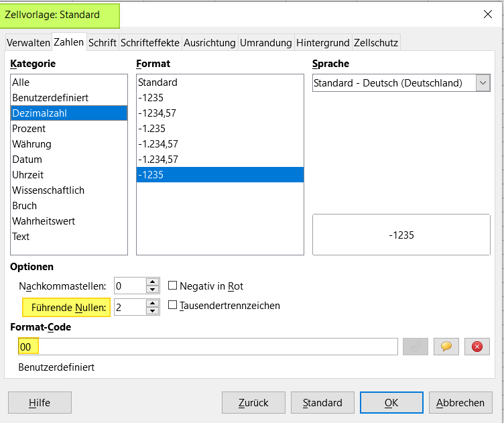Go to the Schrifteffekte tab
504x423 pixels.
click(x=149, y=43)
